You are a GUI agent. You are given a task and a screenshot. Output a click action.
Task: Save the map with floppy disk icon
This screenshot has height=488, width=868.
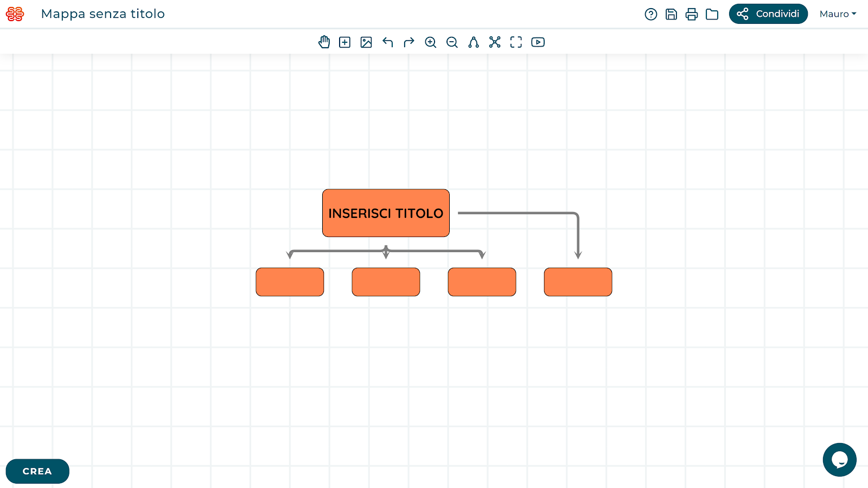point(671,14)
